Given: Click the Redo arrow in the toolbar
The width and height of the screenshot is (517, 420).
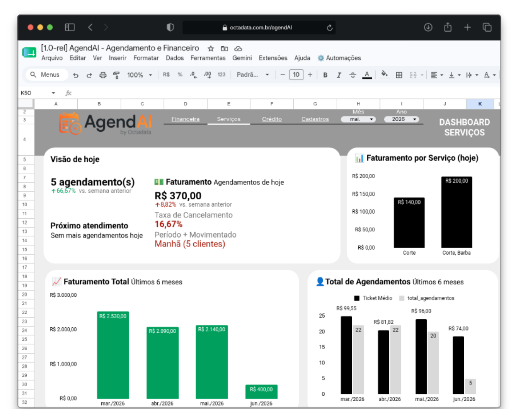Looking at the screenshot, I should (89, 75).
